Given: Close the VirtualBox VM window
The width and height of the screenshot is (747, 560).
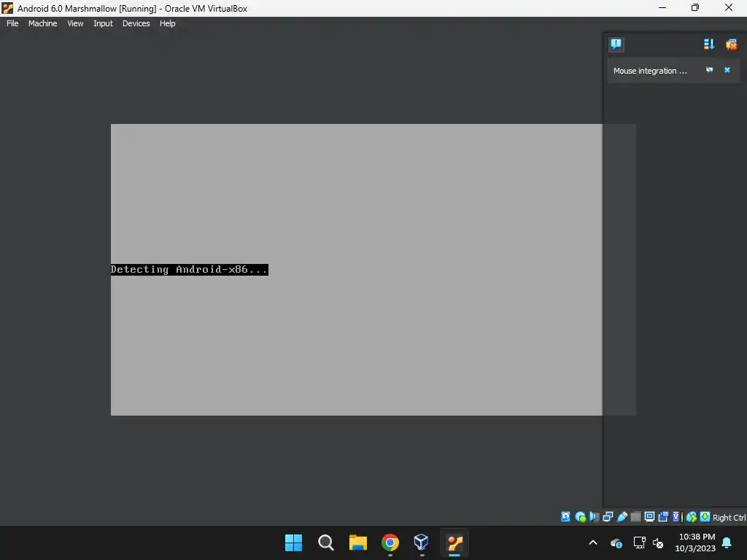Looking at the screenshot, I should pyautogui.click(x=729, y=7).
